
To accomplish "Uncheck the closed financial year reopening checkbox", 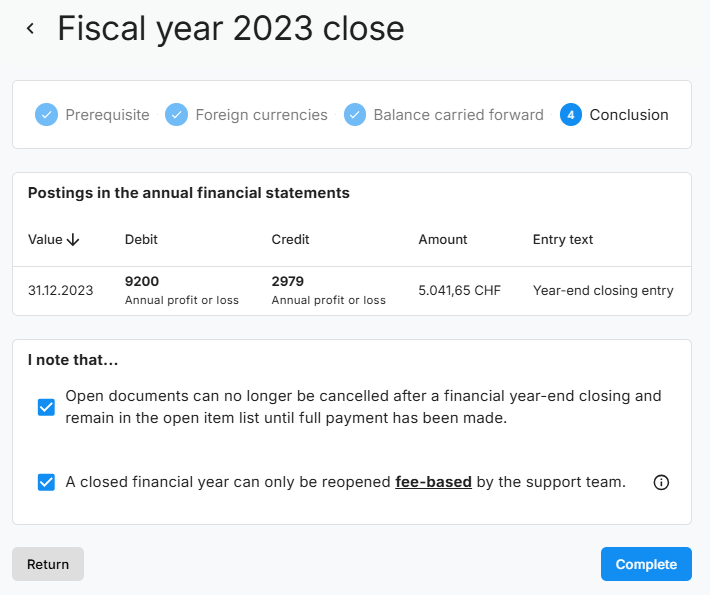I will 46,482.
